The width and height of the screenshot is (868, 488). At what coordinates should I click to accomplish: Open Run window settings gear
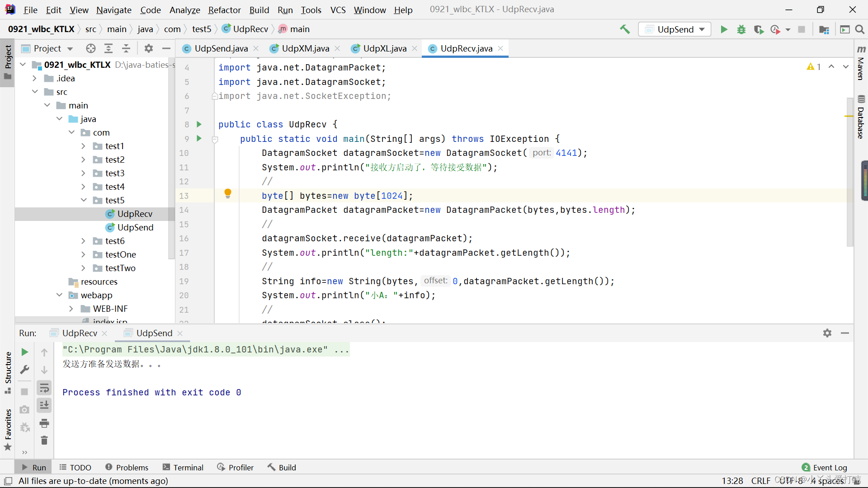pos(827,333)
